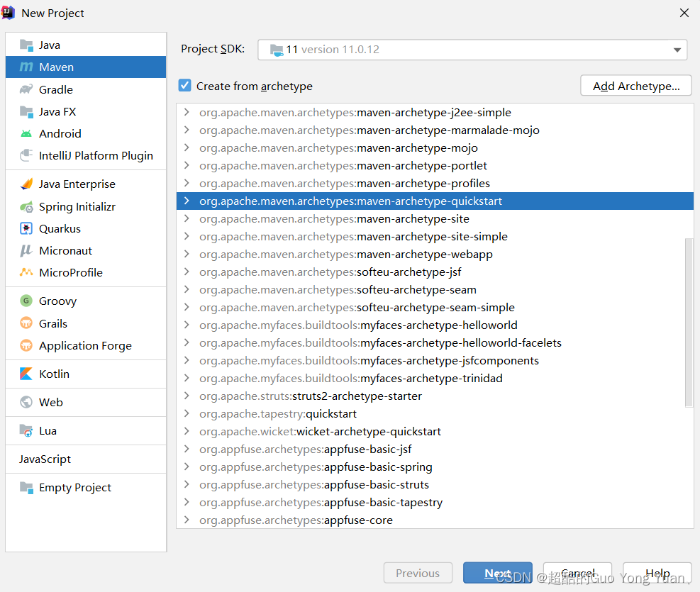
Task: Select org.apache.tapestry:quickstart row
Action: 435,413
